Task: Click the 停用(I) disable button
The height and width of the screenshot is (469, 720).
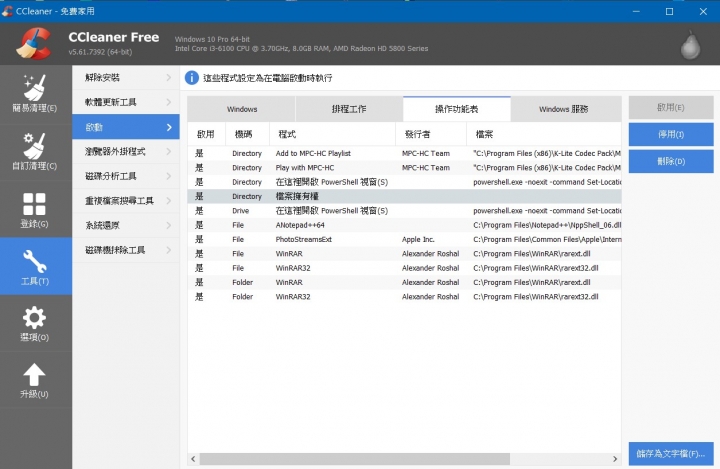Action: (671, 134)
